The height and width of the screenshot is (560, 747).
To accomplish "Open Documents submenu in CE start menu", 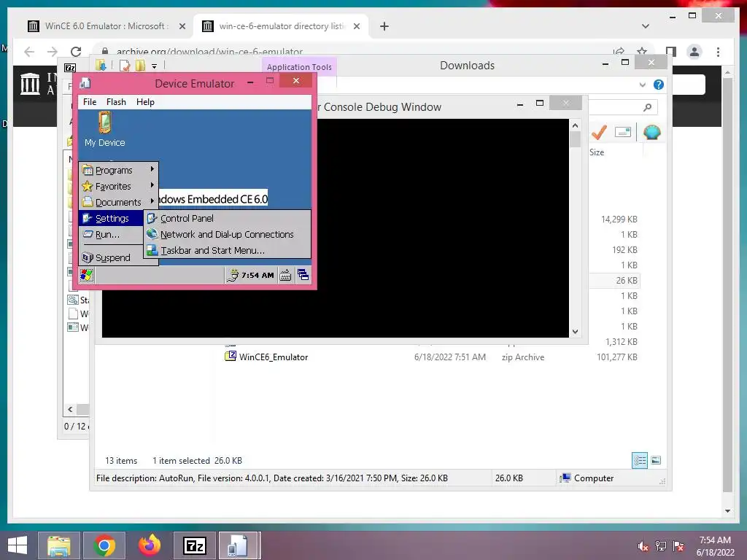I will pyautogui.click(x=119, y=202).
